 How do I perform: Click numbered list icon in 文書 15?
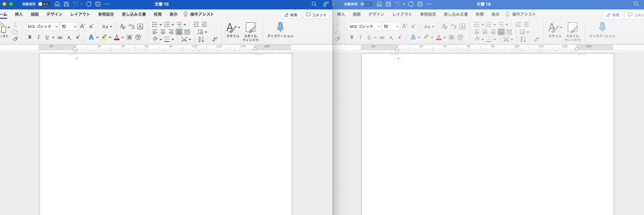[167, 25]
